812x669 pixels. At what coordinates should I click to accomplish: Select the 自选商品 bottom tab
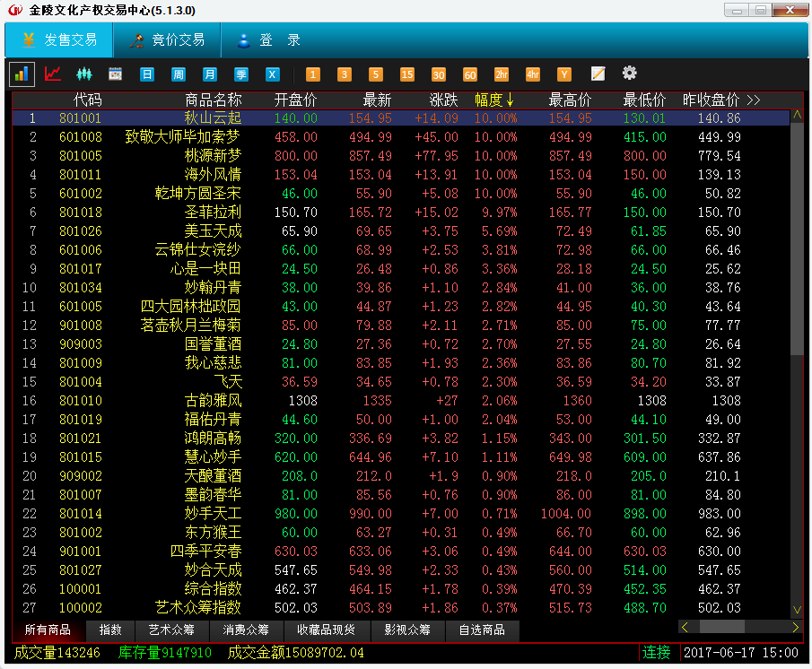pos(482,630)
